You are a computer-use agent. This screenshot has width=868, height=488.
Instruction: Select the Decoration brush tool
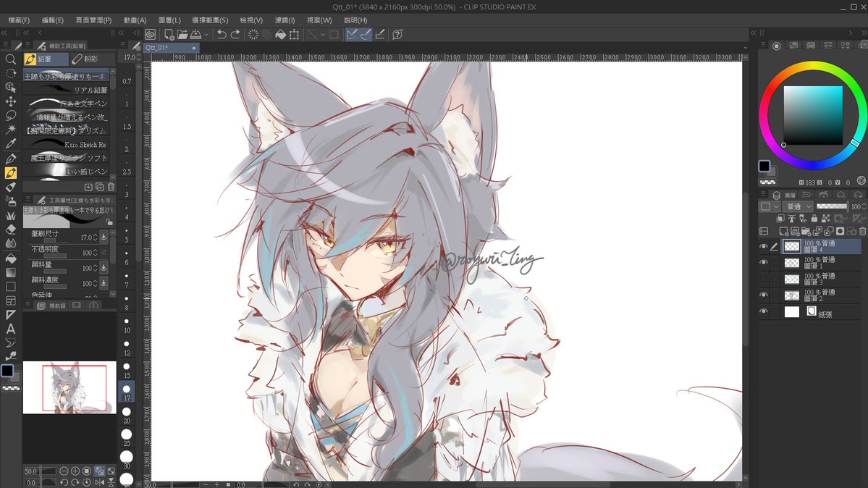(11, 215)
